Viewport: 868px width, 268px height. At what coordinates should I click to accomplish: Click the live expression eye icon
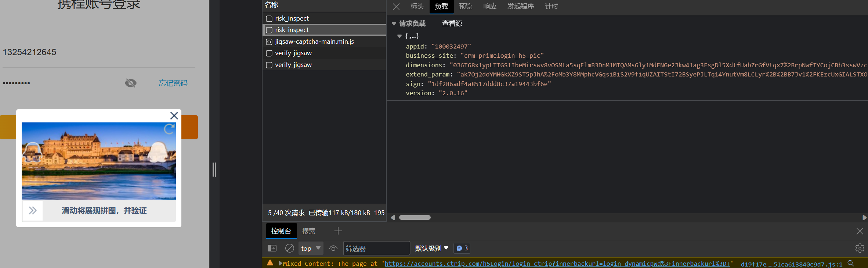click(333, 248)
